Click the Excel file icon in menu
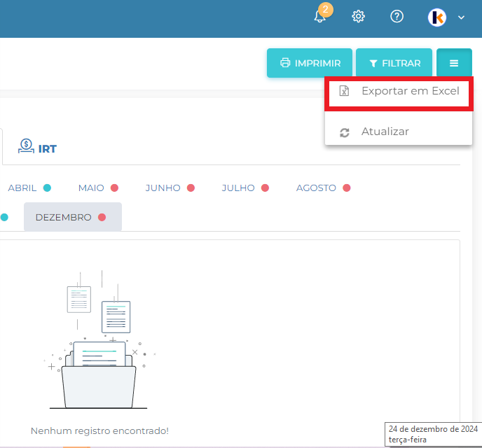Screen dimensions: 482x448 344,91
